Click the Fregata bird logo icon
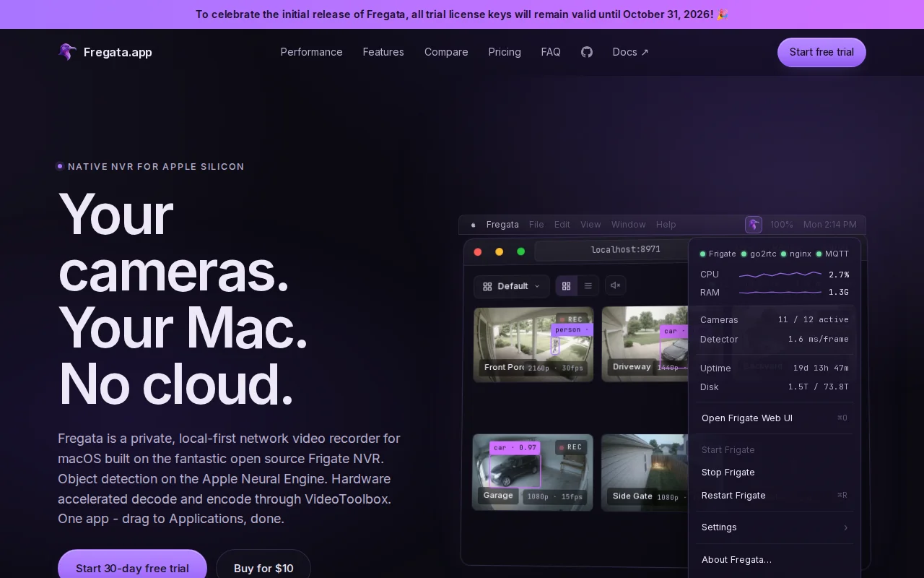Screen dimensions: 924x578 (67, 52)
